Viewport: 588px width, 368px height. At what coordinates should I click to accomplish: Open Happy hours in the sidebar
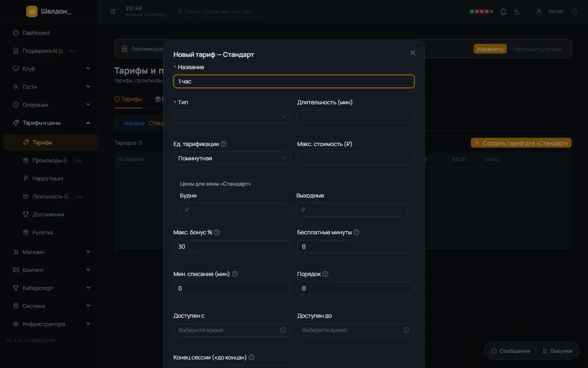click(x=50, y=178)
